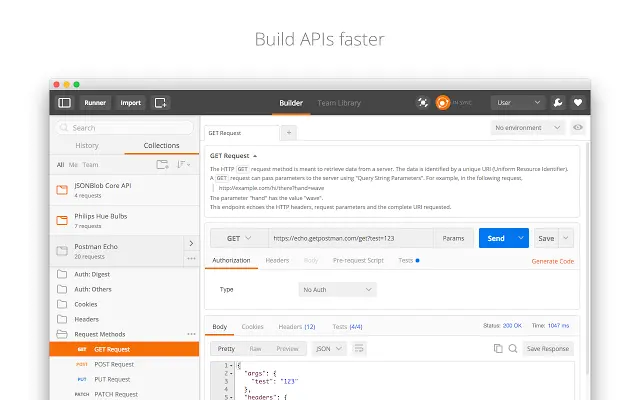Open the GET method dropdown

point(239,238)
